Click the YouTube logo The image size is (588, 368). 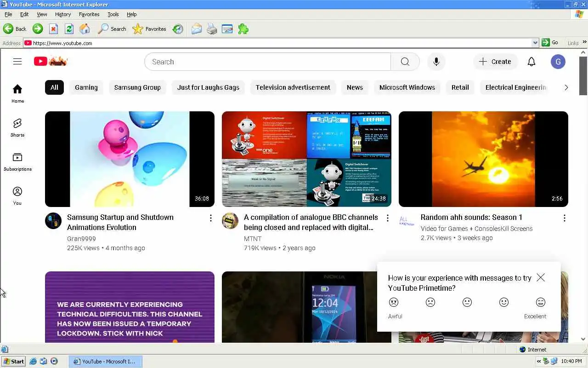click(x=51, y=61)
